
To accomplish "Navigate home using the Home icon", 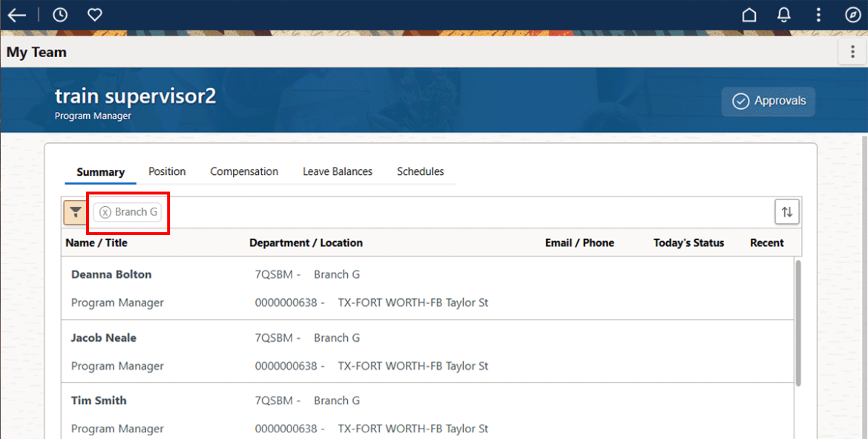I will (x=749, y=14).
